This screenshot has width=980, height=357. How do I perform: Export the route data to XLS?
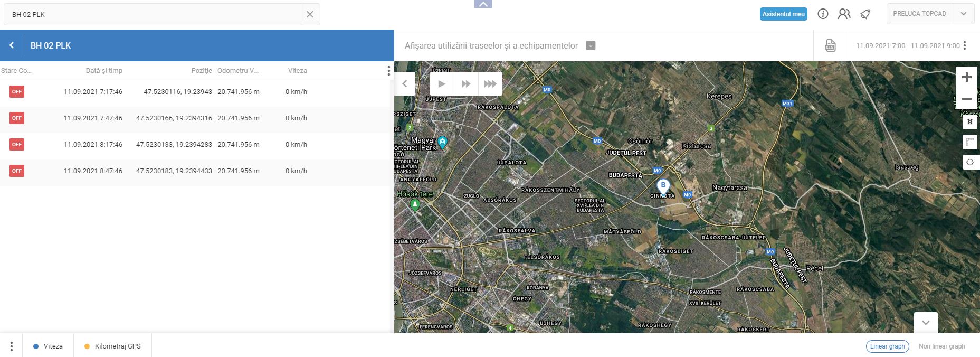pyautogui.click(x=830, y=45)
